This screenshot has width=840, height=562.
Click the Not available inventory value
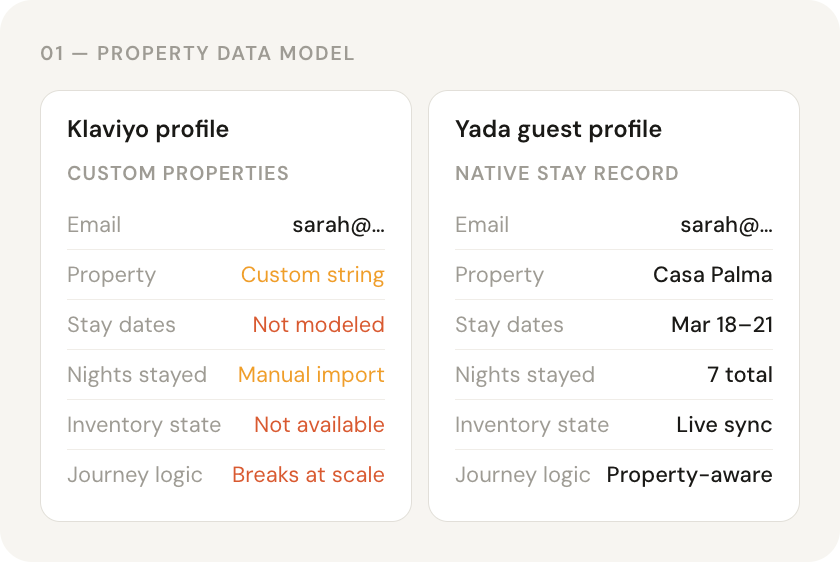(319, 425)
